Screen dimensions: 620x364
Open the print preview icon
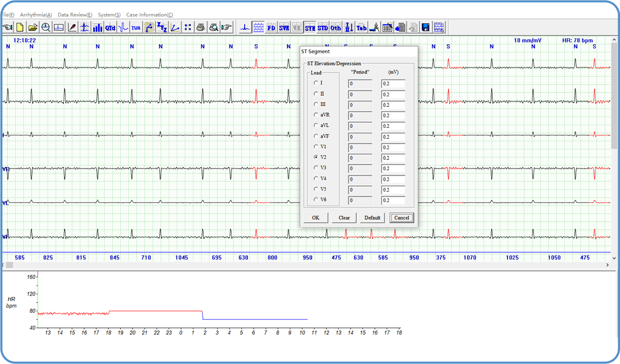click(213, 27)
